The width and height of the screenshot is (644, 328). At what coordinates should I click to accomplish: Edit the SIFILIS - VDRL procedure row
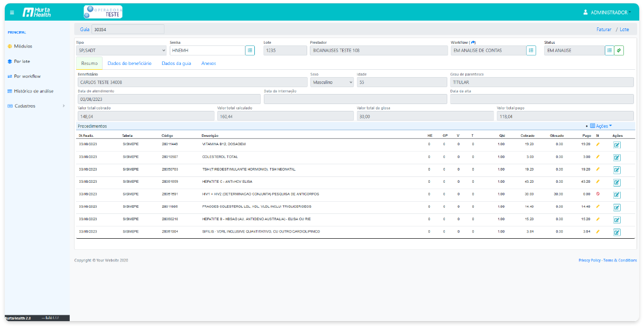point(617,232)
